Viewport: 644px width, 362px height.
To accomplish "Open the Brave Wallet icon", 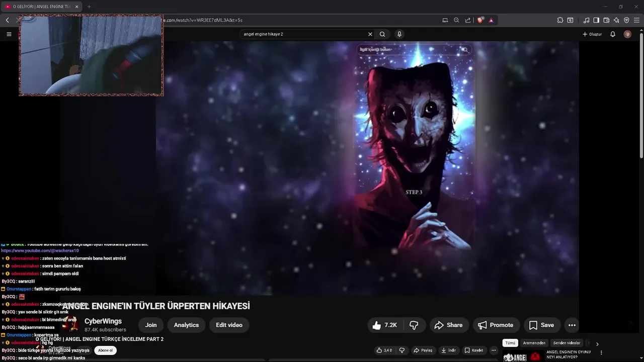I will [606, 20].
